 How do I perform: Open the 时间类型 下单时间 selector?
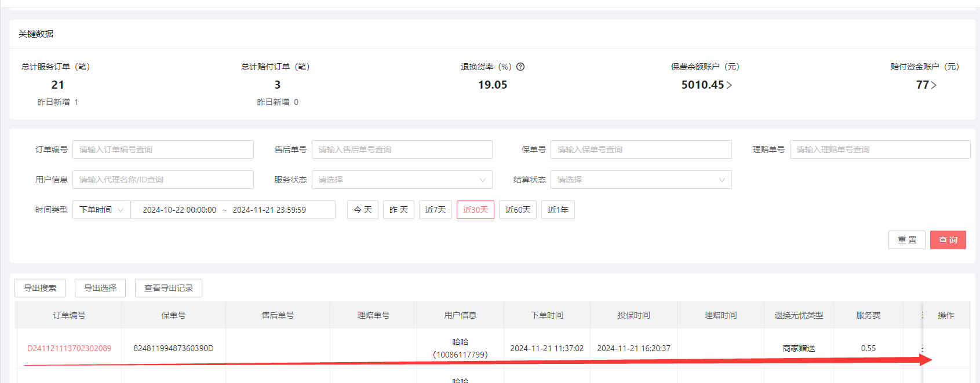(101, 210)
